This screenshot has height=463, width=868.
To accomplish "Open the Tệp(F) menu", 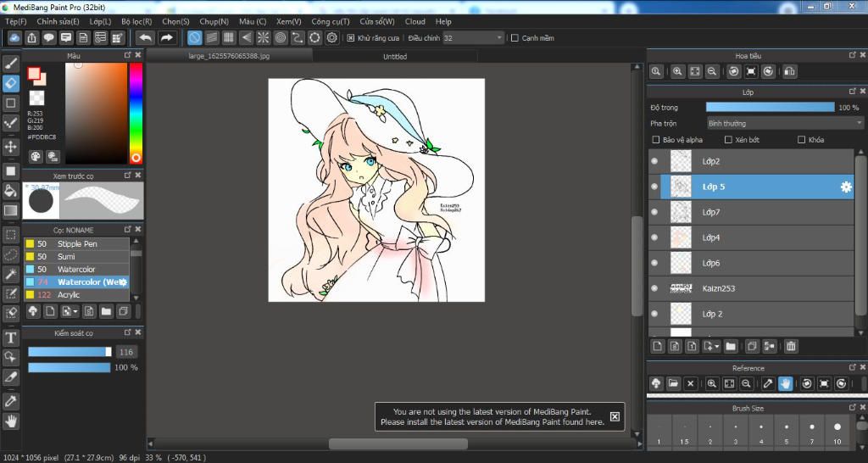I will (x=15, y=21).
